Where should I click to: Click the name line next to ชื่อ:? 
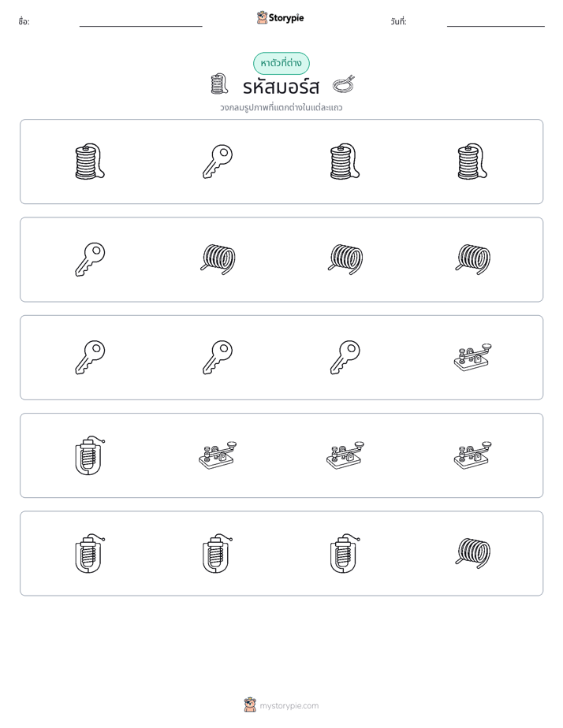click(x=140, y=26)
